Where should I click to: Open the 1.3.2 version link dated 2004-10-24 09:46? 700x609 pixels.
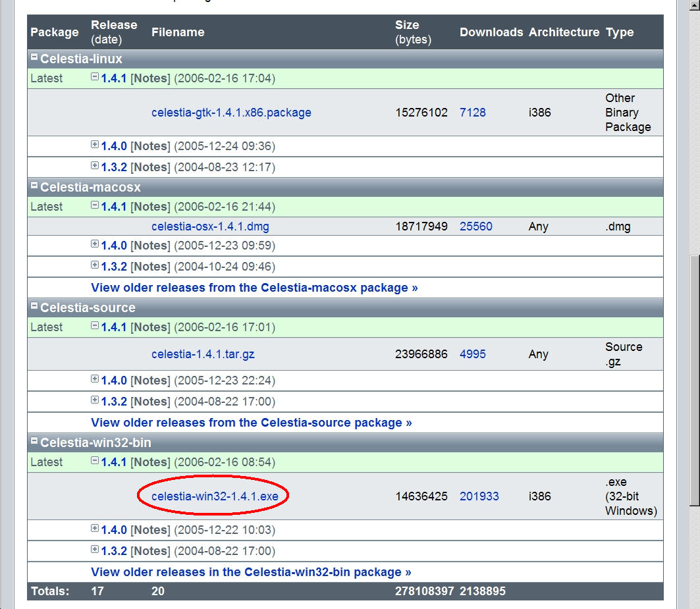coord(114,267)
